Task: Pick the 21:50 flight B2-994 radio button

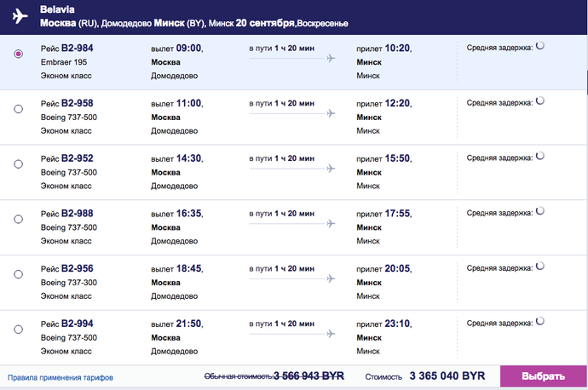Action: coord(19,330)
